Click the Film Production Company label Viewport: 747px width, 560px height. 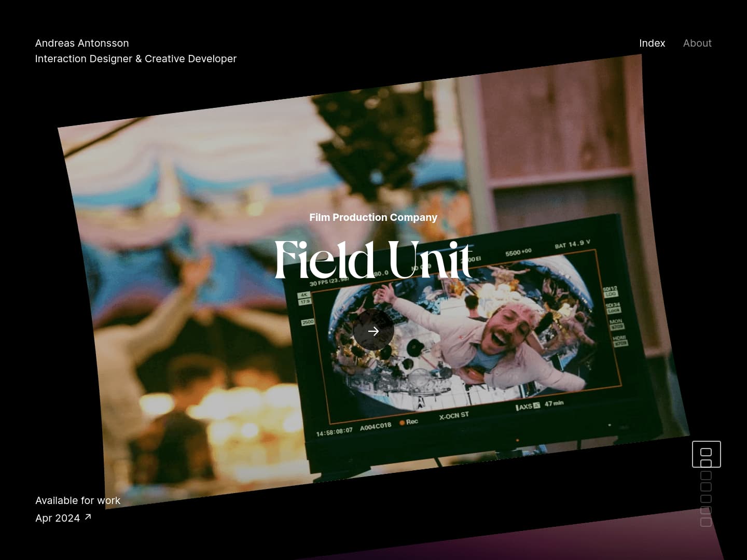pyautogui.click(x=374, y=217)
